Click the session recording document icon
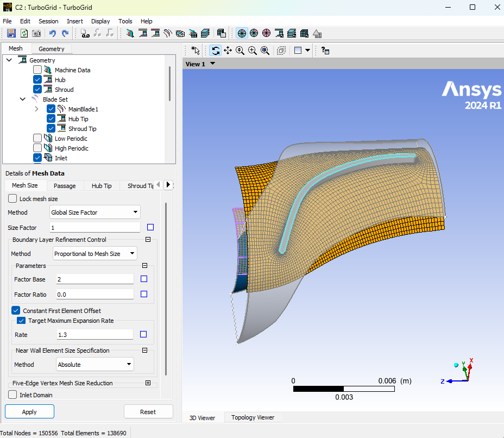504x438 pixels. click(x=85, y=33)
